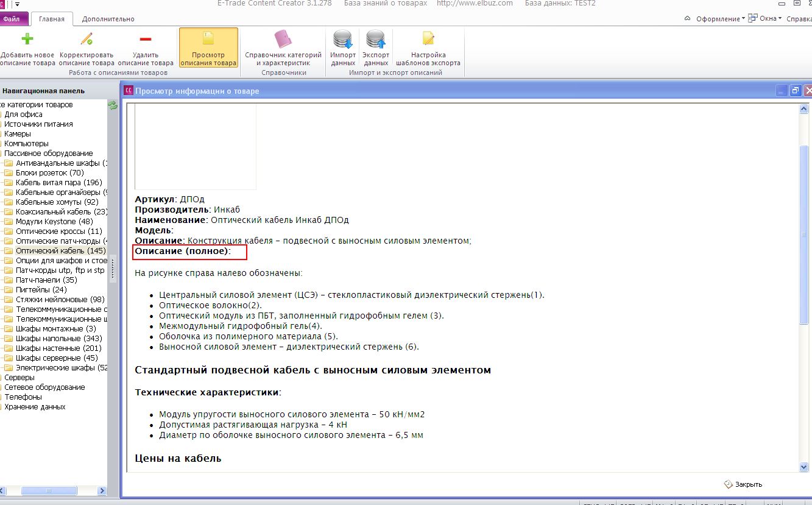The width and height of the screenshot is (812, 505).
Task: Click Export data icon
Action: pos(376,39)
